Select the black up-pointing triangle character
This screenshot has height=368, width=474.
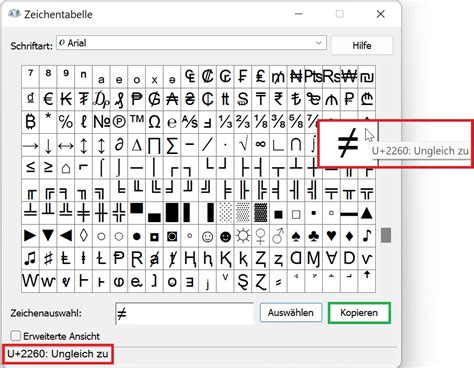[367, 213]
